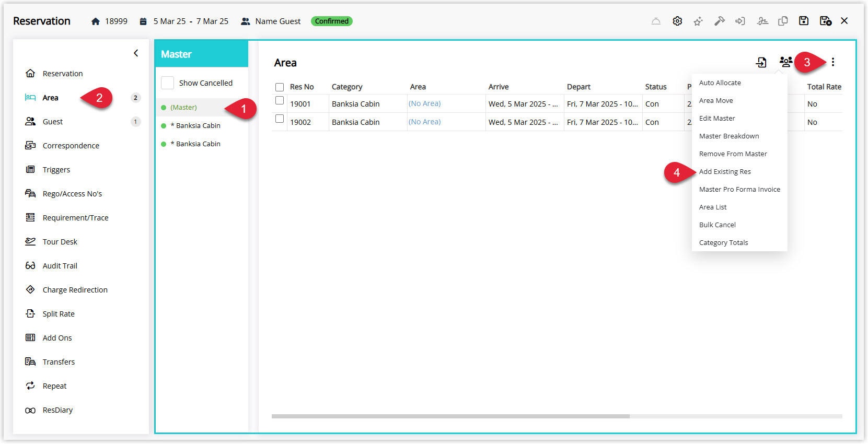Click the sparkle stars icon
Viewport: 868px width, 444px height.
pyautogui.click(x=698, y=21)
